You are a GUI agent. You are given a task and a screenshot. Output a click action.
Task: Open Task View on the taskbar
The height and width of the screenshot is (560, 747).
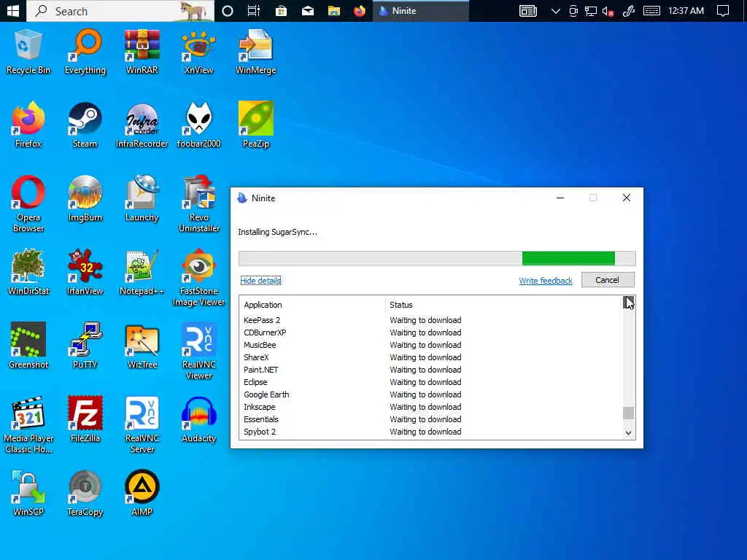tap(253, 10)
